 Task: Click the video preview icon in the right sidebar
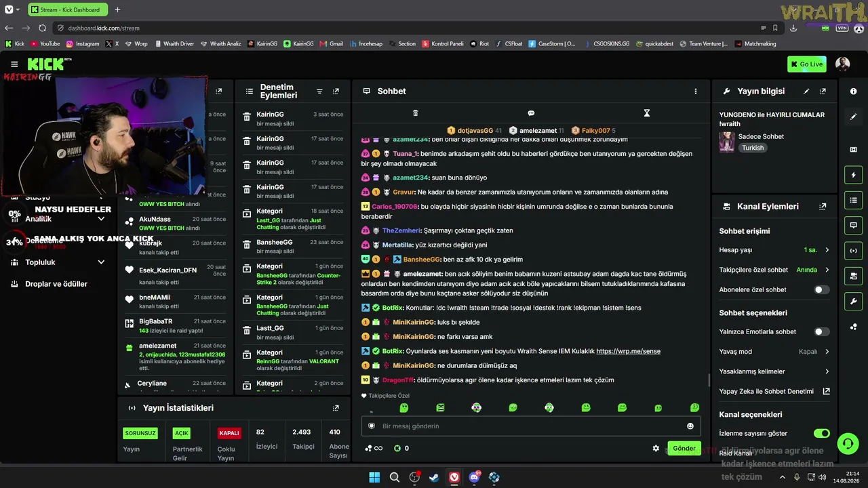853,150
